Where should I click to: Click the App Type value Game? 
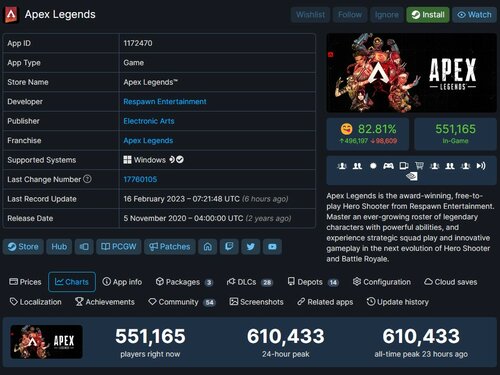click(x=134, y=63)
